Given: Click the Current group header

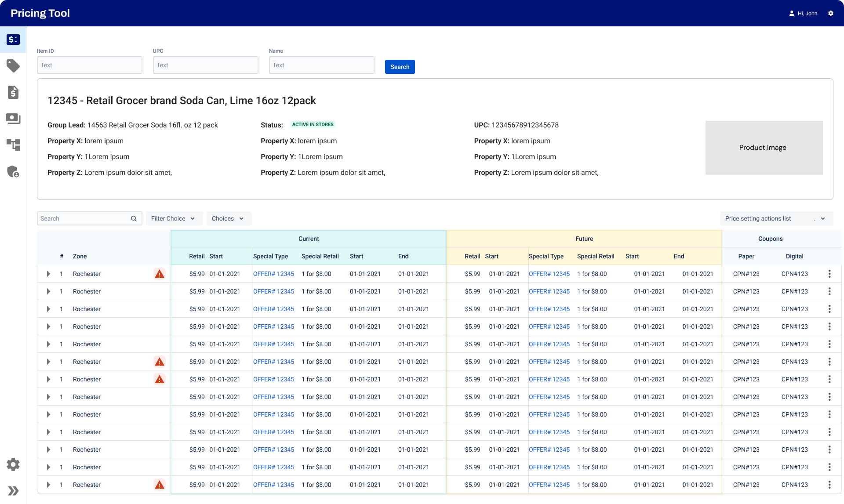Looking at the screenshot, I should coord(309,239).
